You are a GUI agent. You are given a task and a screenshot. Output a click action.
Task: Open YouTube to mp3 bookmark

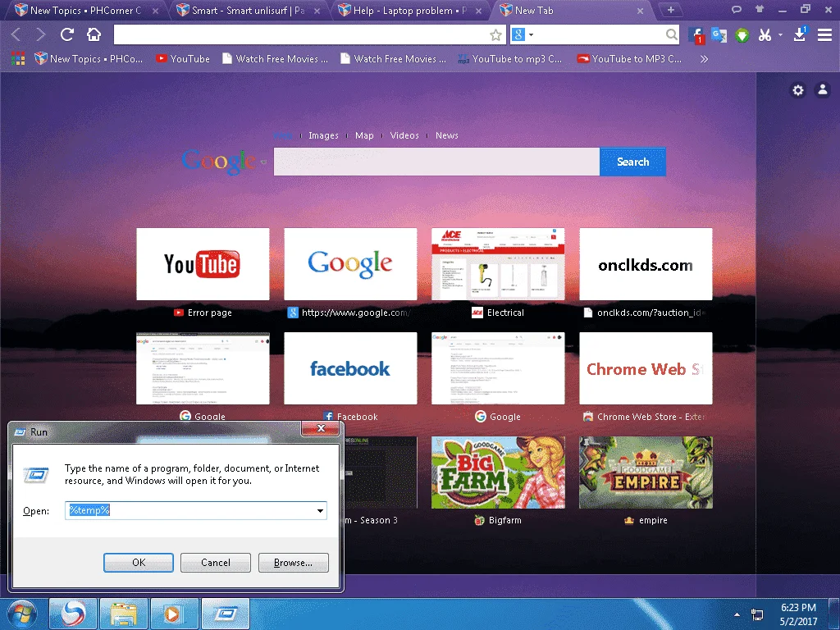(x=510, y=59)
